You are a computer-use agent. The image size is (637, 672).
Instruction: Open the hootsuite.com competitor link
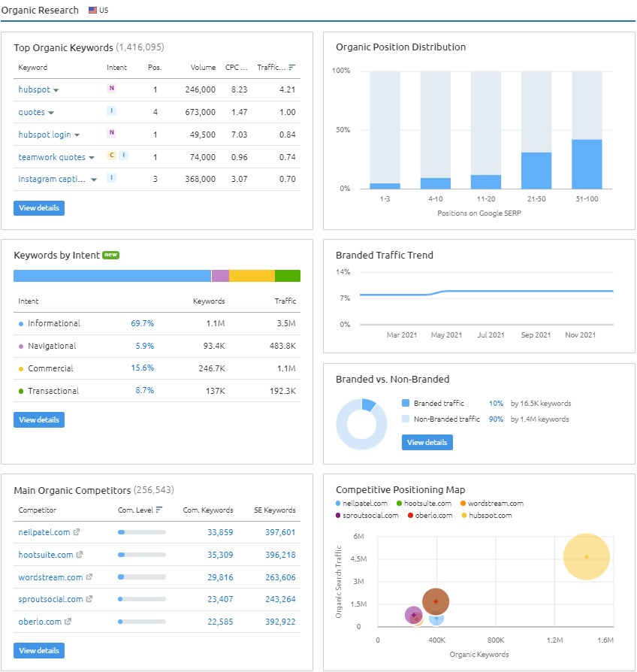pos(45,555)
